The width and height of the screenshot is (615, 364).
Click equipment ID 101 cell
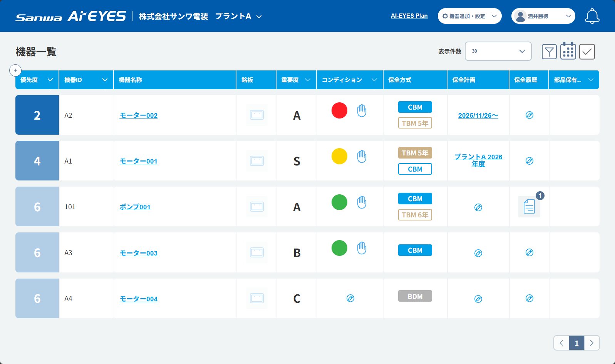click(86, 207)
